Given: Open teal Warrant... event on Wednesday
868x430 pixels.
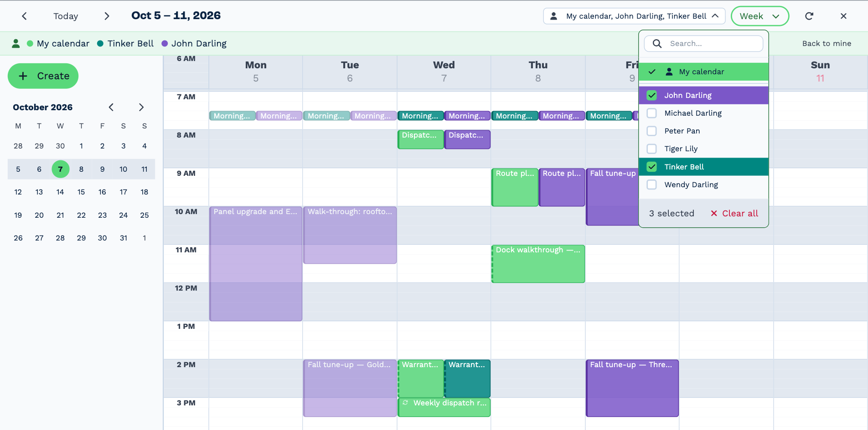Looking at the screenshot, I should coord(467,379).
